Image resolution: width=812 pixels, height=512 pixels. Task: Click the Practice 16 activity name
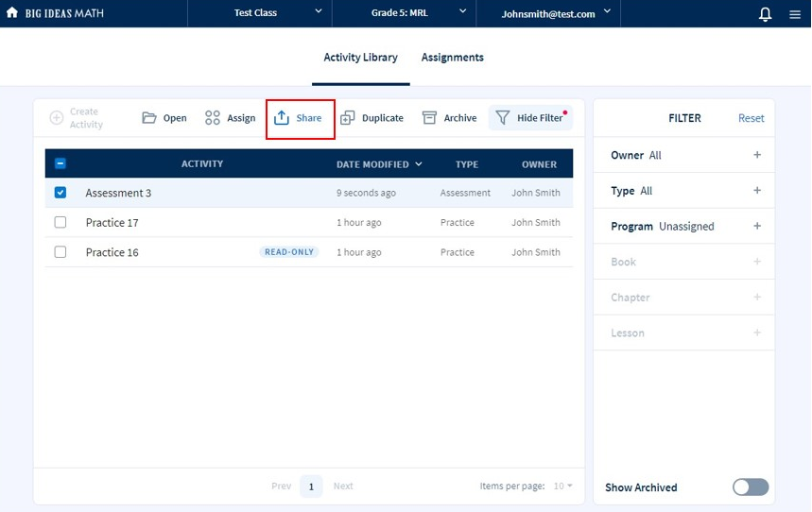coord(112,252)
